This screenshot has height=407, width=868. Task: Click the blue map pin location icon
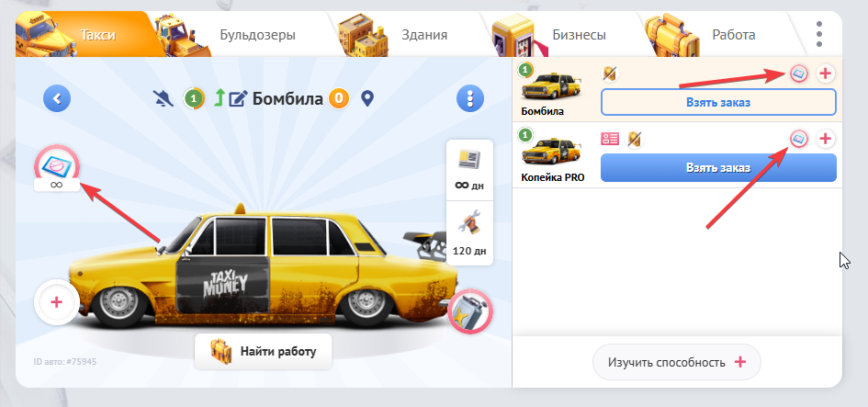click(x=367, y=97)
